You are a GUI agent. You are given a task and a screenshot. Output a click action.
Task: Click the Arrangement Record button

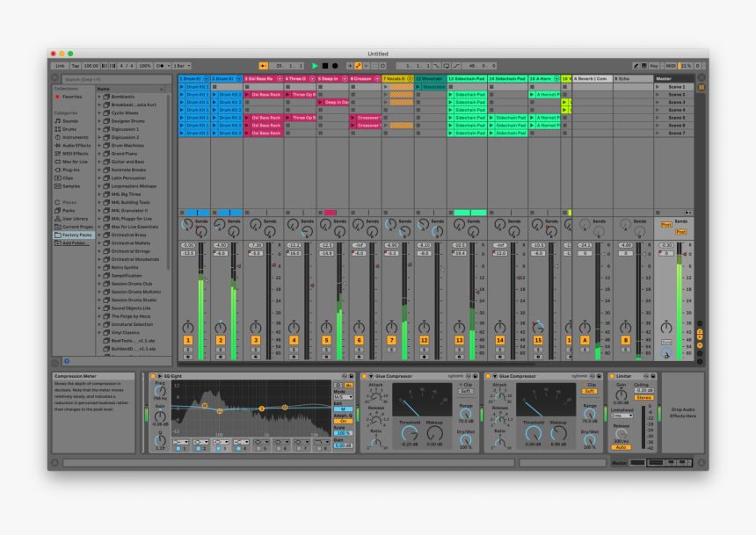coord(335,66)
